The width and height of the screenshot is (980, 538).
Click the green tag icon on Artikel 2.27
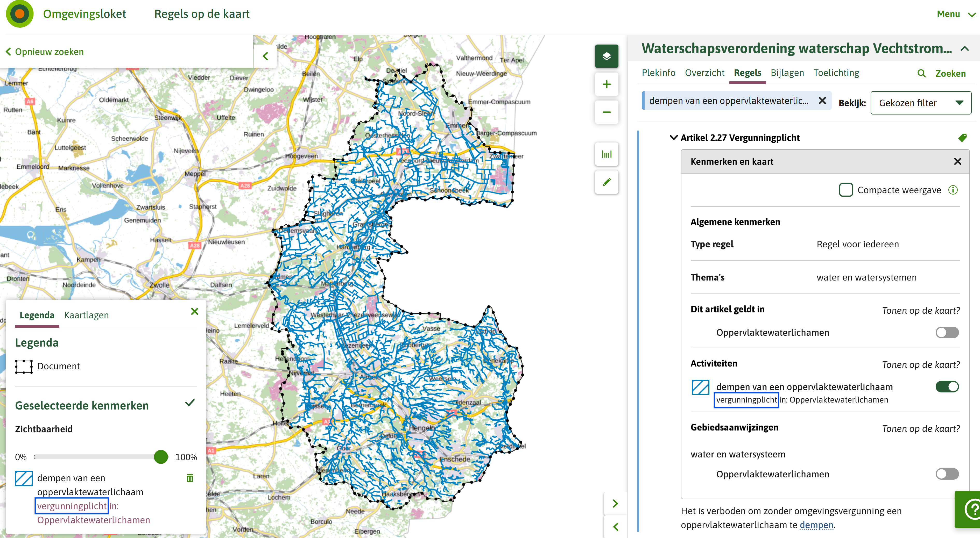click(962, 138)
